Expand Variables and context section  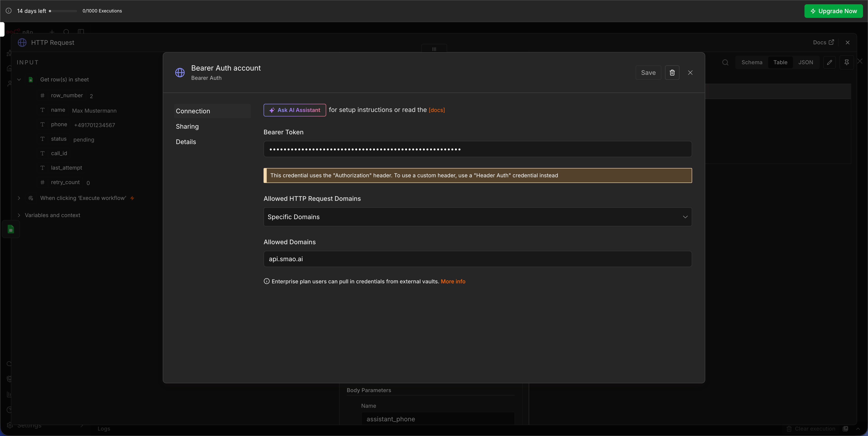[19, 215]
